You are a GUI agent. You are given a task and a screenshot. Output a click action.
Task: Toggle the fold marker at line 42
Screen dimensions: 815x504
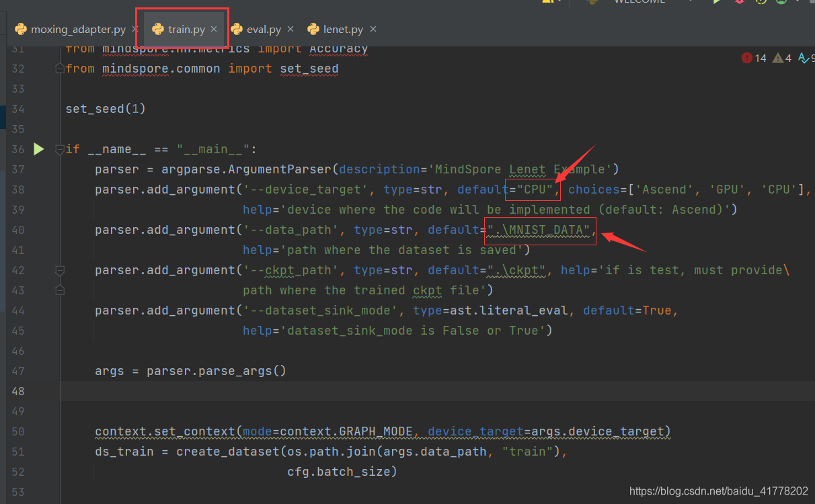click(x=60, y=269)
